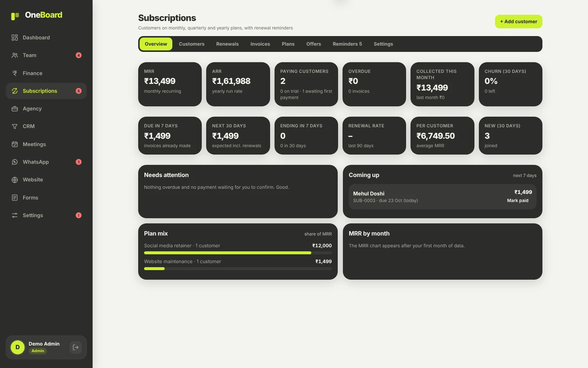
Task: Click the Social media retainer progress bar
Action: coord(238,253)
